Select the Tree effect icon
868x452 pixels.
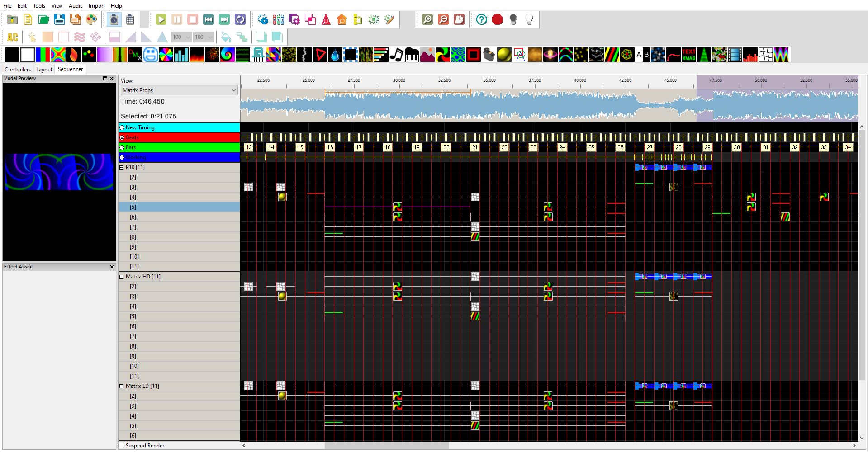click(x=704, y=55)
